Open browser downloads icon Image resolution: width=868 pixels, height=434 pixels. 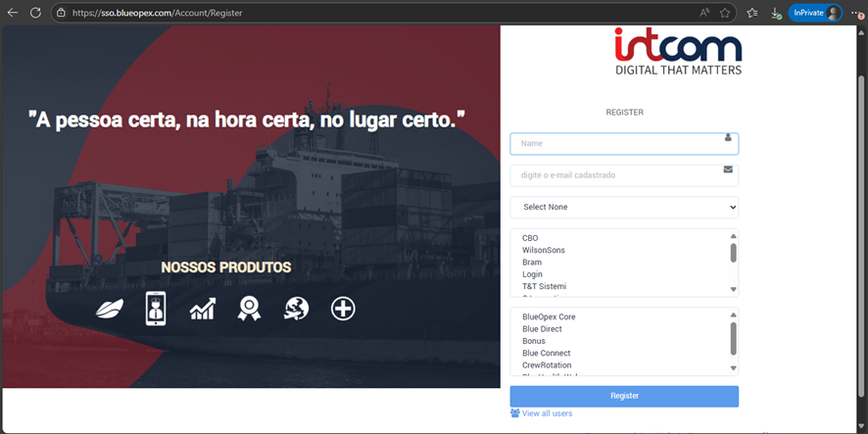click(776, 13)
